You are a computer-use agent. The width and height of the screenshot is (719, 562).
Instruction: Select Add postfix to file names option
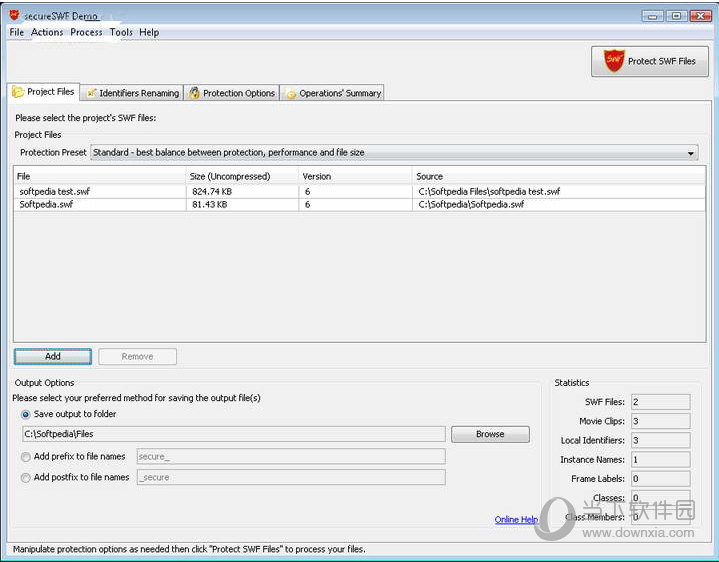pyautogui.click(x=26, y=478)
